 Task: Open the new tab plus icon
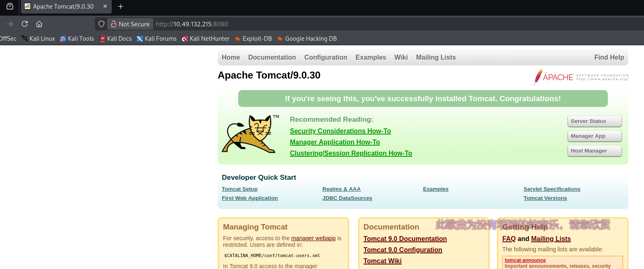click(120, 7)
